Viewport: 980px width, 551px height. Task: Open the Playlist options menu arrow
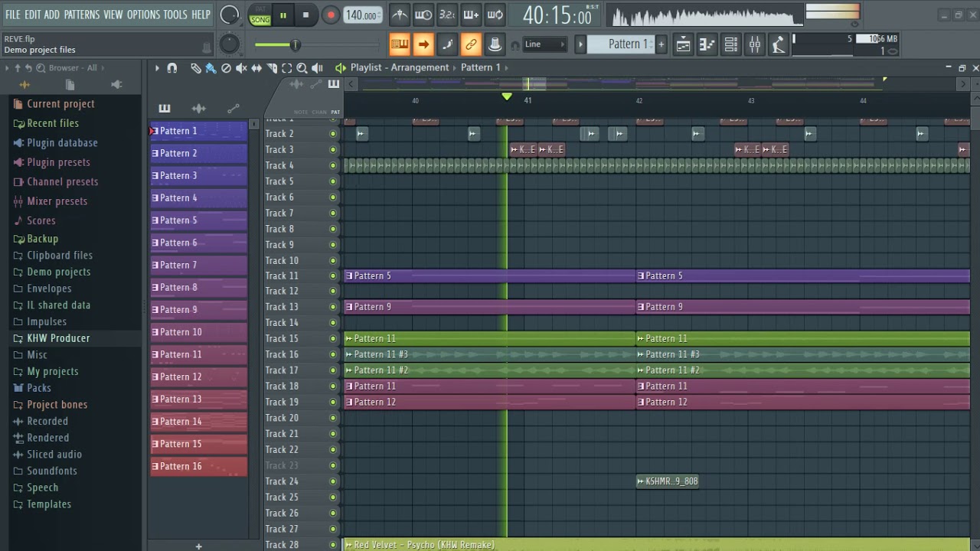(157, 68)
